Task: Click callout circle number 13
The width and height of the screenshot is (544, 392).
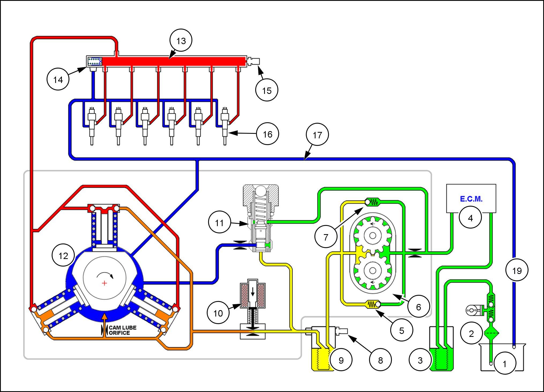Action: pyautogui.click(x=181, y=41)
